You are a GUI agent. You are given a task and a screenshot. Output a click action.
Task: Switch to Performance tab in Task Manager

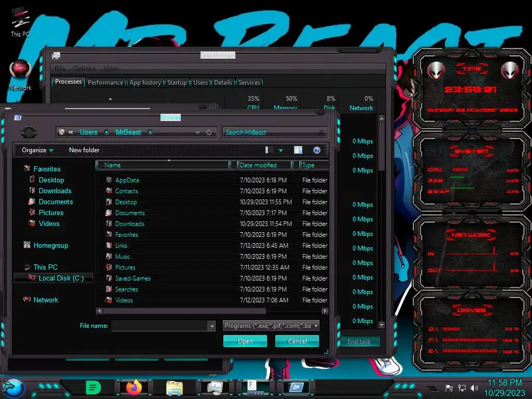tap(105, 83)
